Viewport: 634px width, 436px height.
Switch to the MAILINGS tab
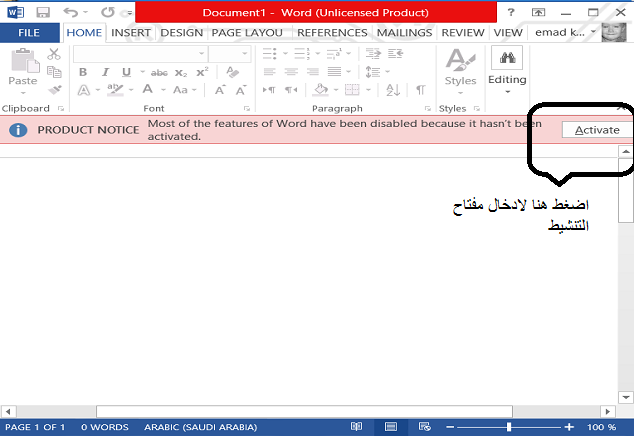(404, 33)
